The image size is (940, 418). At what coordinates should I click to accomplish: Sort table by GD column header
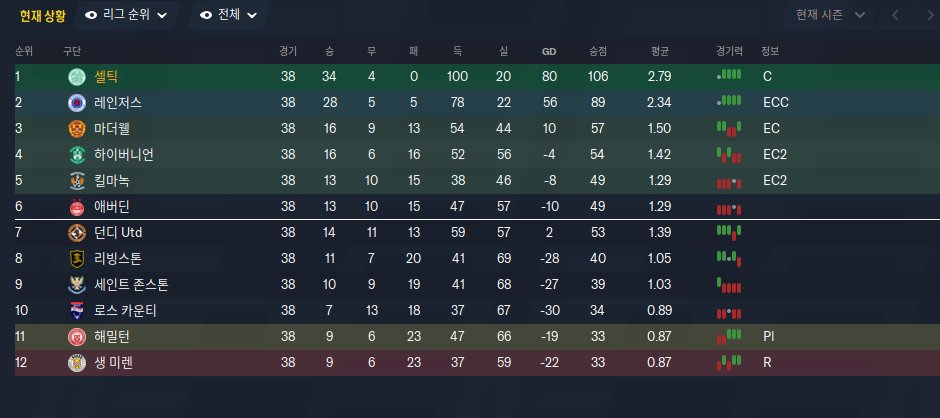pos(549,51)
